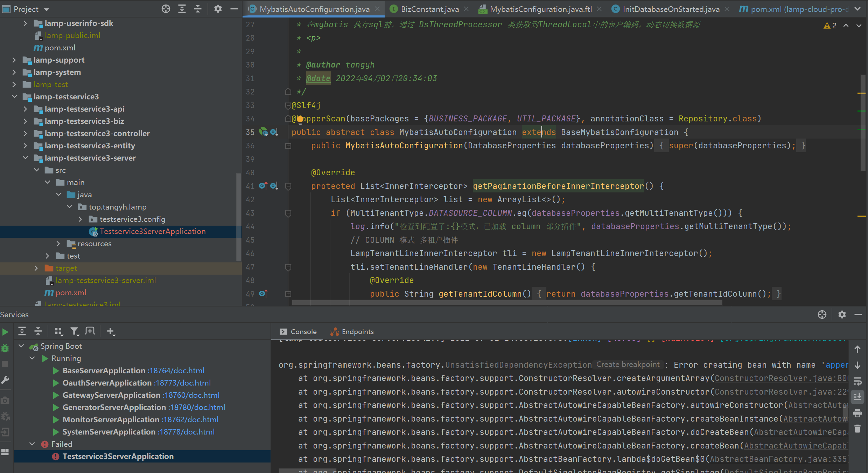
Task: Toggle soft-wrap in the console output
Action: (858, 381)
